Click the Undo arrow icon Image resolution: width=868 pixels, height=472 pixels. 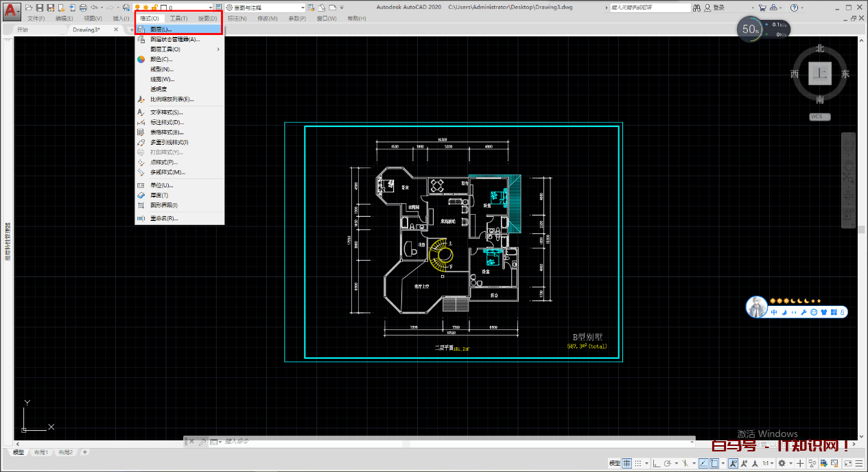(94, 6)
